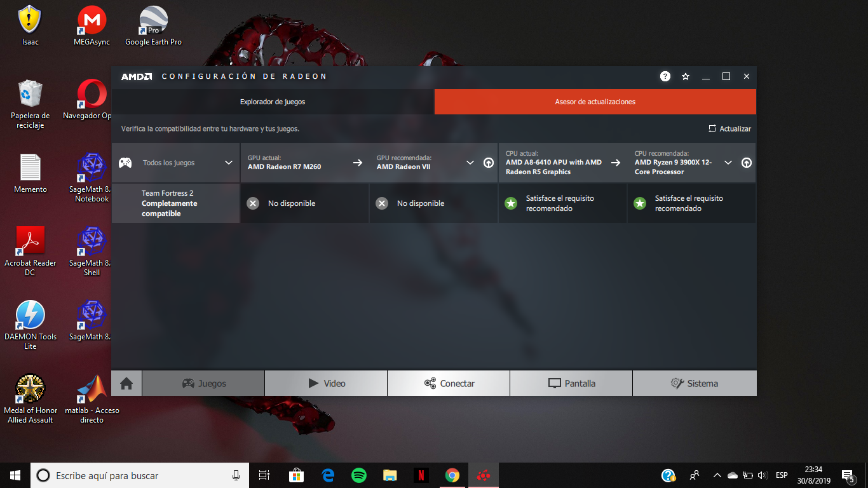This screenshot has width=868, height=488.
Task: Open DAEMON Tools Lite desktop icon
Action: coord(30,325)
